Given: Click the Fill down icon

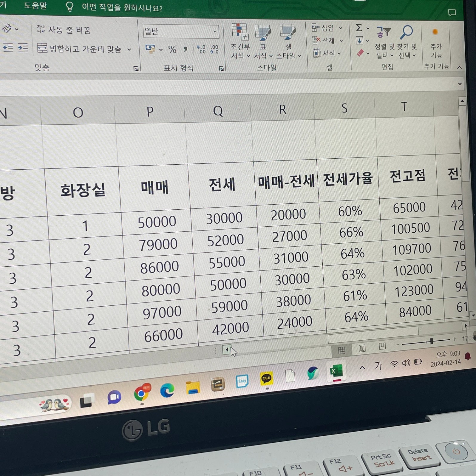Looking at the screenshot, I should (359, 40).
